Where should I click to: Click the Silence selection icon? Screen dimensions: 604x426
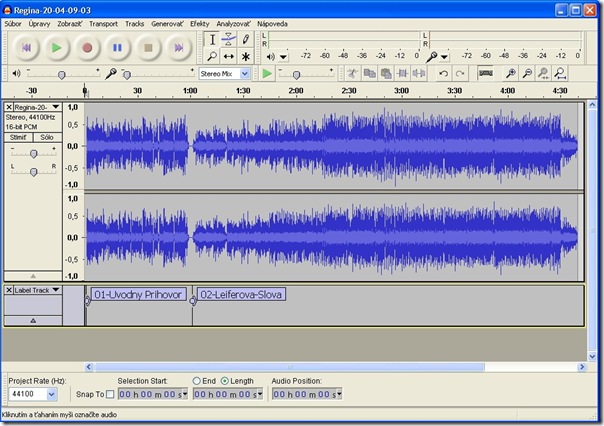(419, 73)
